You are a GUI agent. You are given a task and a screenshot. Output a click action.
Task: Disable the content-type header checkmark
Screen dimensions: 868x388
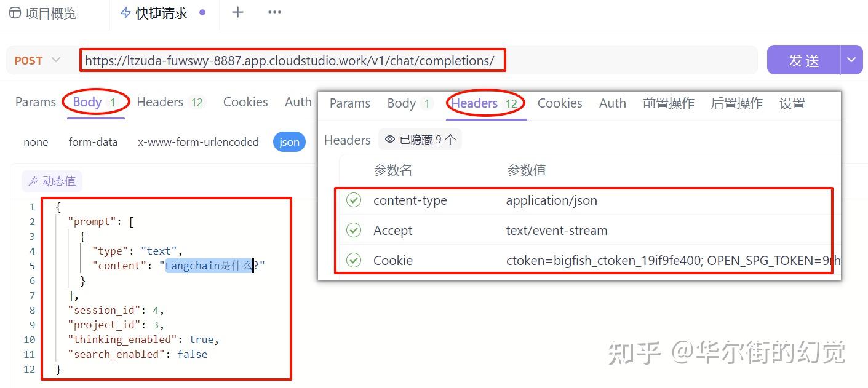point(354,200)
